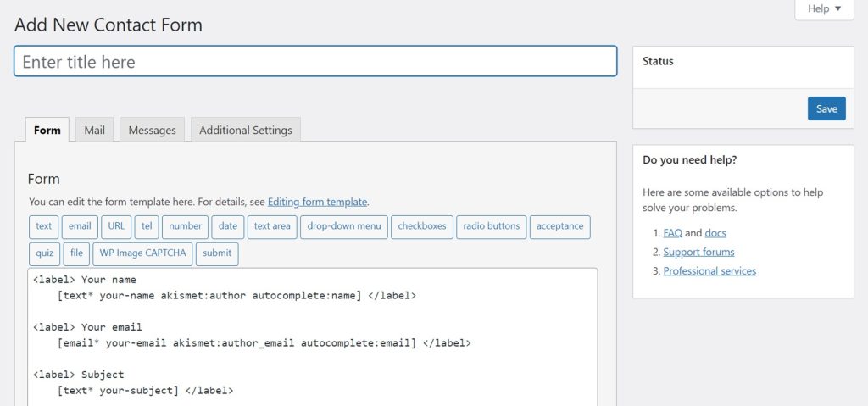This screenshot has height=406, width=868.
Task: Insert a number form tag
Action: (x=186, y=226)
